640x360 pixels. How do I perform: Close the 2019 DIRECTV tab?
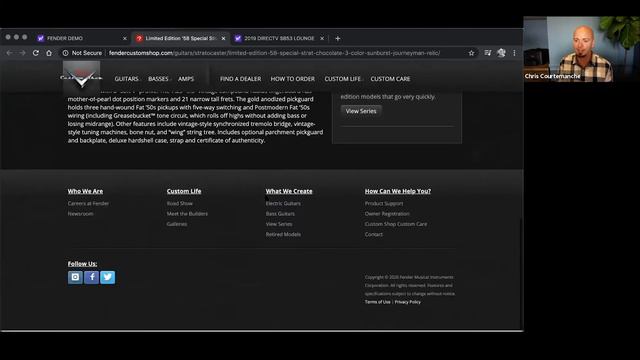(322, 38)
